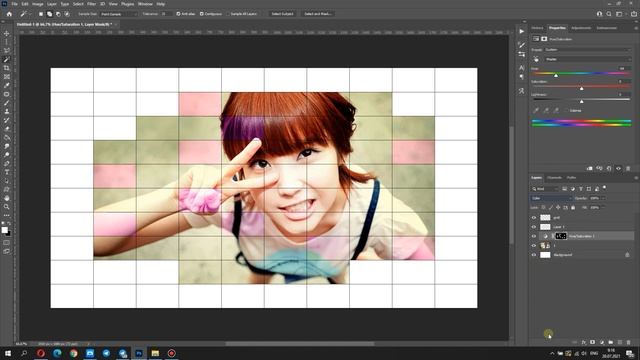Lock all layer attributes padlock icon
Screen dimensions: 640x360
point(573,207)
